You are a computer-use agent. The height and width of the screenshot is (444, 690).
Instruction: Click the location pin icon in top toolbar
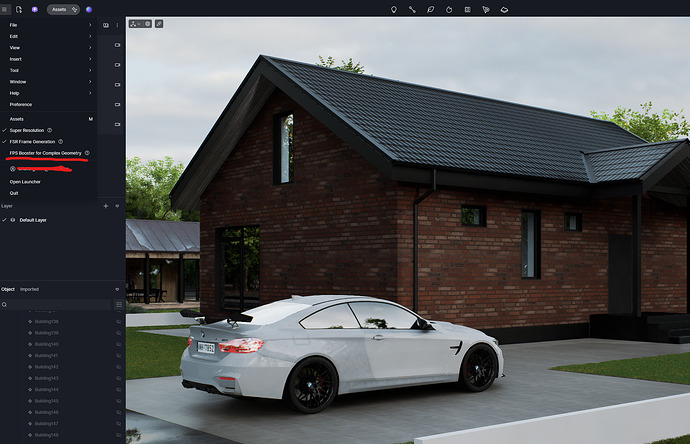[x=393, y=9]
